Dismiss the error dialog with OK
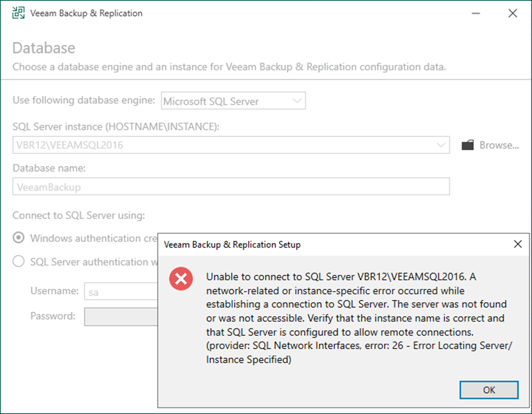 (x=489, y=390)
